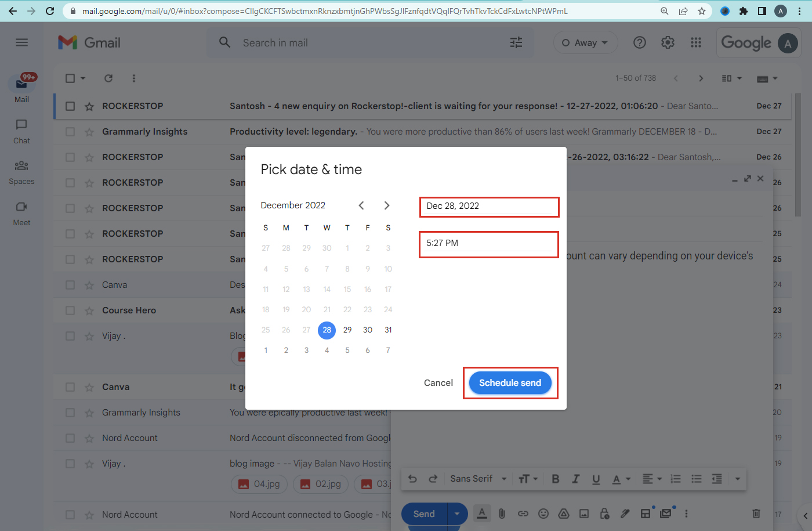Image resolution: width=812 pixels, height=531 pixels.
Task: Undo the last edit in compose
Action: coord(412,479)
